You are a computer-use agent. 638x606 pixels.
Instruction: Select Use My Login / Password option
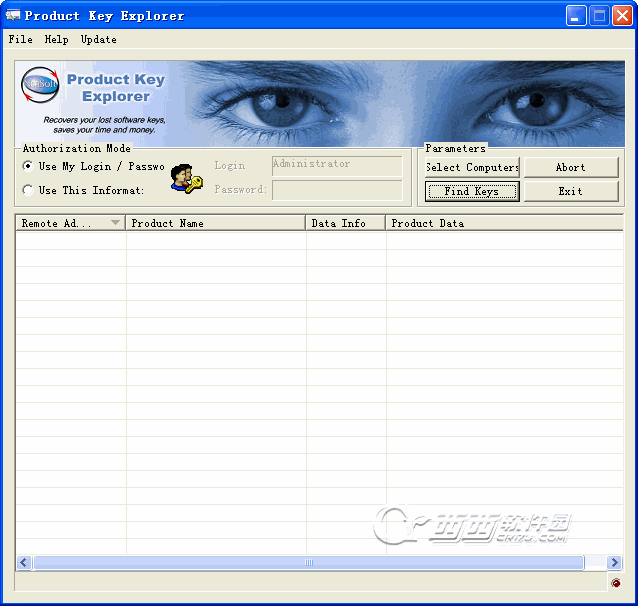click(x=94, y=166)
